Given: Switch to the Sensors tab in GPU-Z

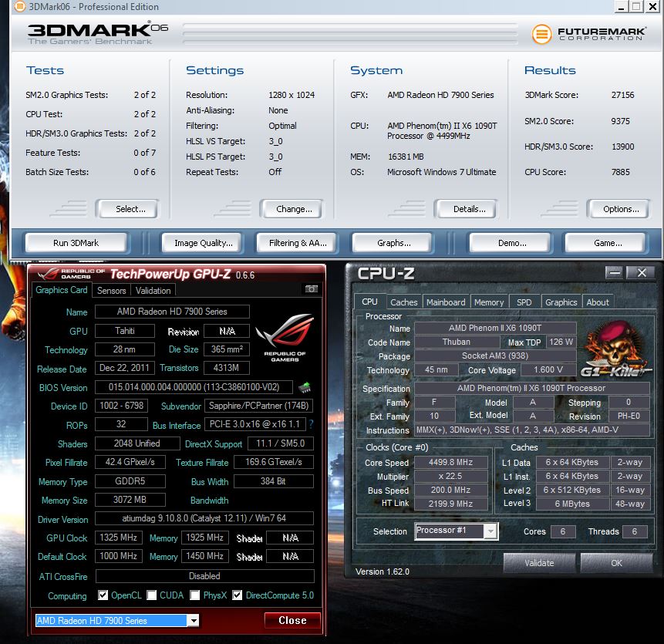Looking at the screenshot, I should pos(111,291).
